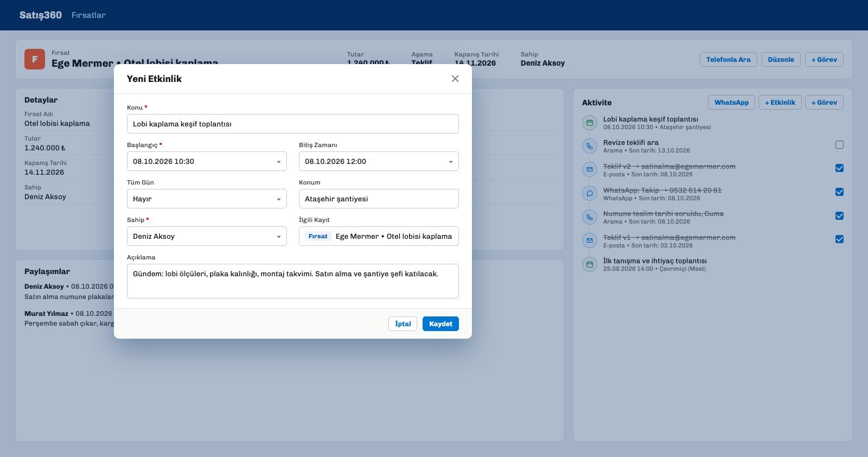Close the Yeni Etkinlik dialog
Image resolution: width=868 pixels, height=457 pixels.
coord(455,79)
